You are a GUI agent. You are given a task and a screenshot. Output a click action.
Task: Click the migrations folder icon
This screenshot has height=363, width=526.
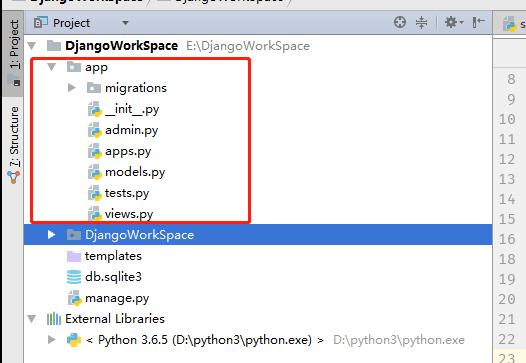(x=94, y=88)
